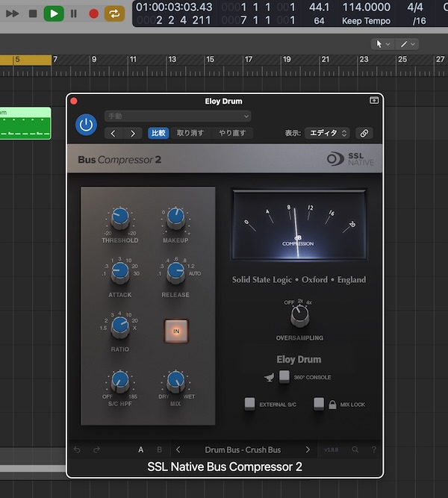Click the /16 division value
448x498 pixels.
(419, 21)
